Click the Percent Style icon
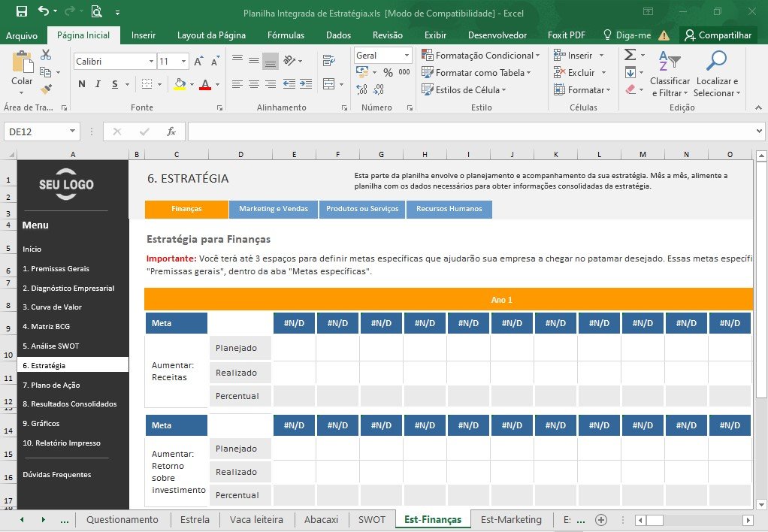 click(x=388, y=72)
